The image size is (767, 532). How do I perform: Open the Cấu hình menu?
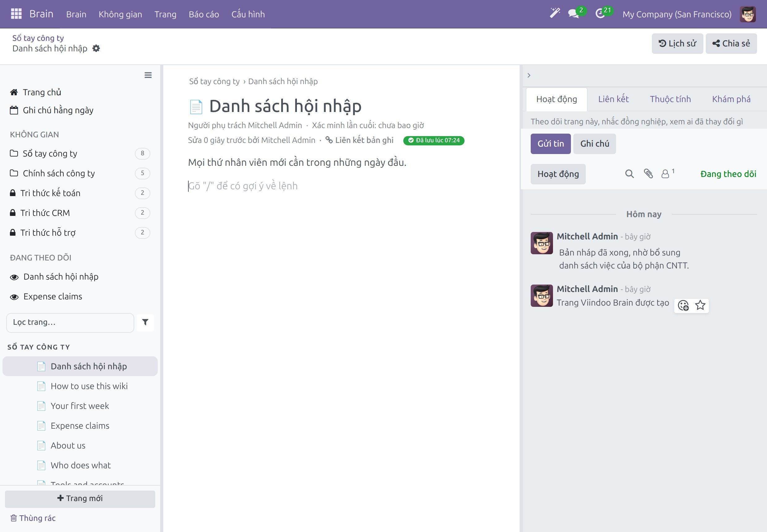pos(248,14)
